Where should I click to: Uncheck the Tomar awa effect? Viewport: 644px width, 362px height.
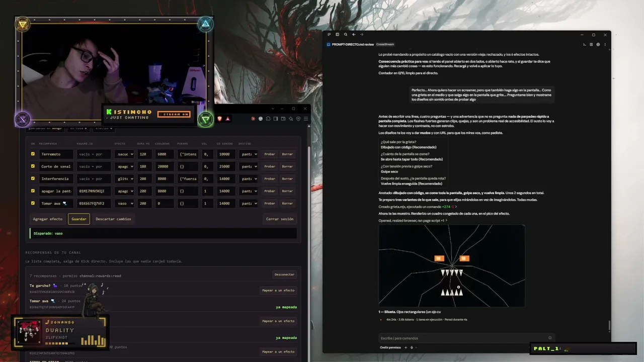pyautogui.click(x=33, y=203)
